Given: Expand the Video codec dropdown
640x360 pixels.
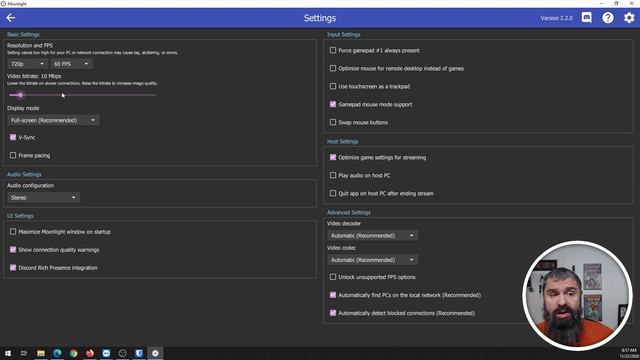Looking at the screenshot, I should 372,260.
